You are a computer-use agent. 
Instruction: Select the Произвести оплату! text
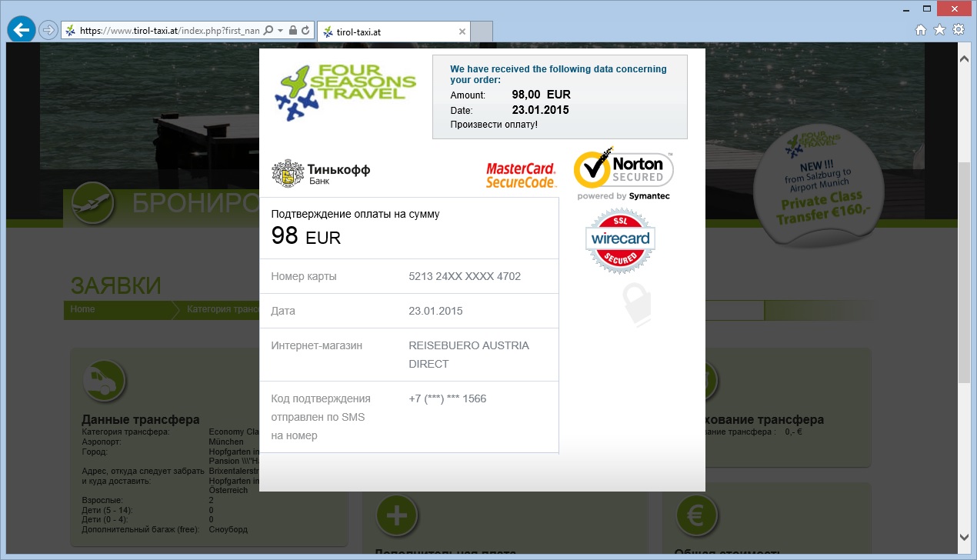494,125
